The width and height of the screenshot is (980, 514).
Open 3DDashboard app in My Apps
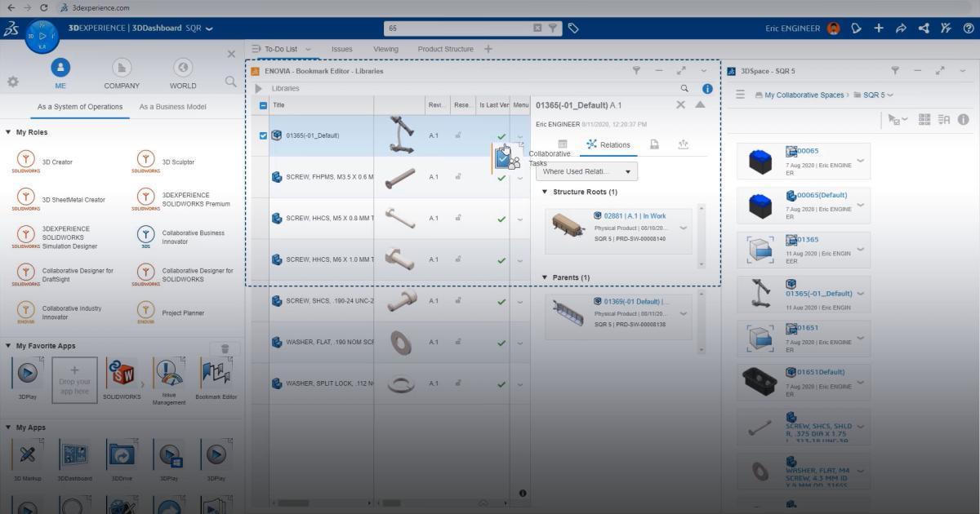[x=75, y=455]
